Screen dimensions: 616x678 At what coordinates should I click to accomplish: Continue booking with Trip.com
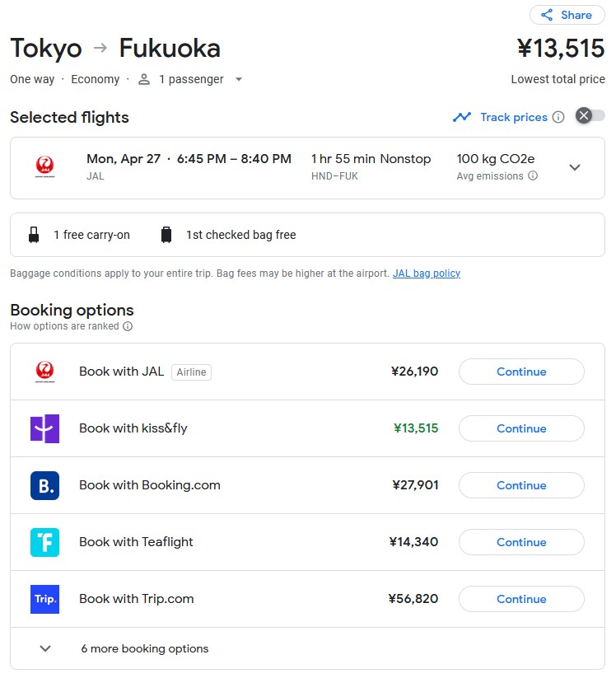coord(521,599)
